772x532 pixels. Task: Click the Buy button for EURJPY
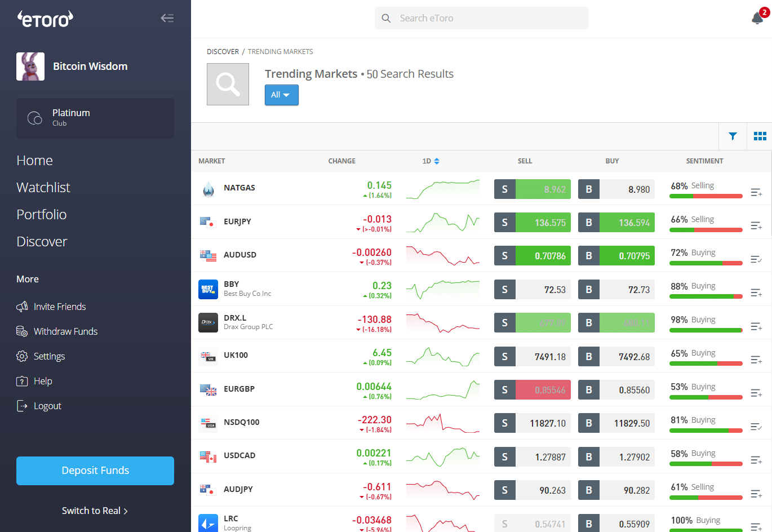click(x=616, y=223)
